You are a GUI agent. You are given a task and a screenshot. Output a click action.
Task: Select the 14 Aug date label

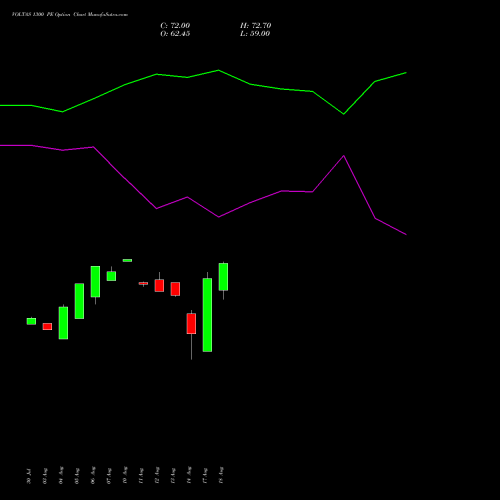pyautogui.click(x=189, y=475)
